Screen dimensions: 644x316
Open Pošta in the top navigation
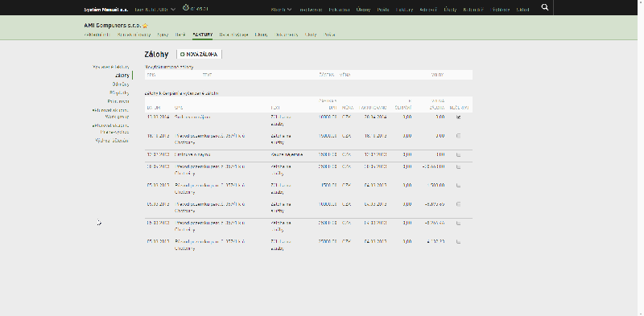click(383, 10)
